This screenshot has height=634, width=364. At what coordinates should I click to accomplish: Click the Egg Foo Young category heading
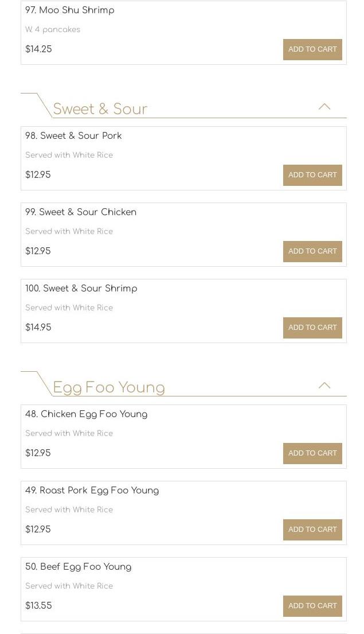coord(109,388)
